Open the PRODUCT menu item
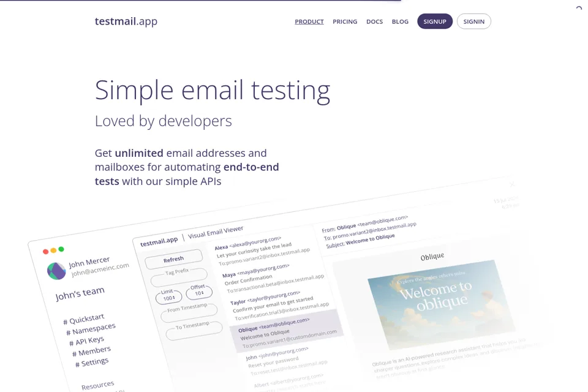The width and height of the screenshot is (588, 392). 309,21
